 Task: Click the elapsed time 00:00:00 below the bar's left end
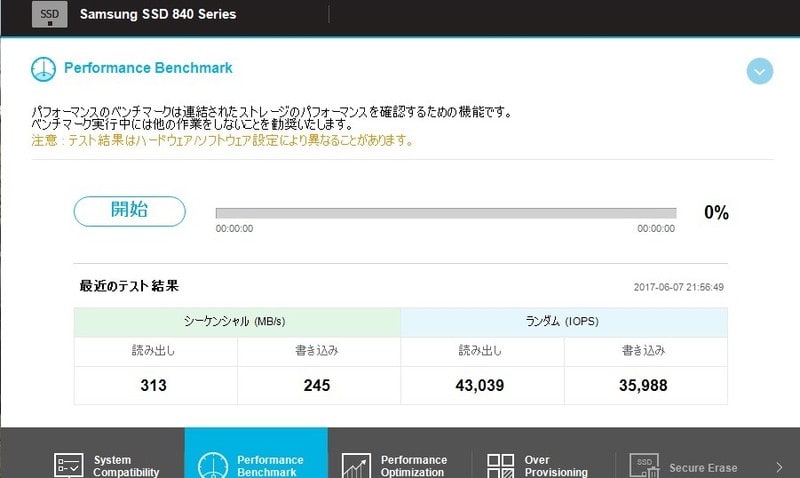[x=234, y=229]
